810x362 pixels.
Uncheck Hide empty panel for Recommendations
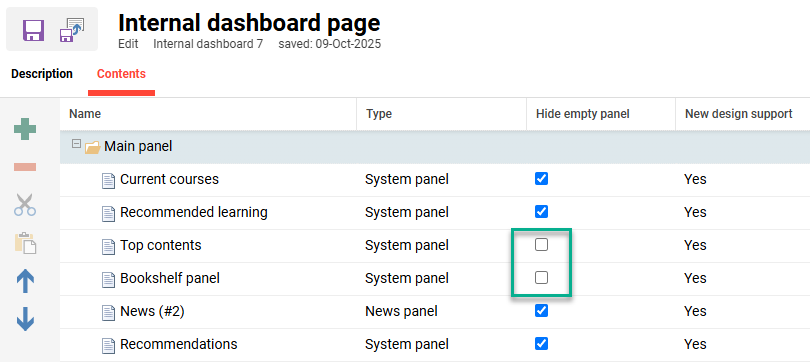[541, 343]
